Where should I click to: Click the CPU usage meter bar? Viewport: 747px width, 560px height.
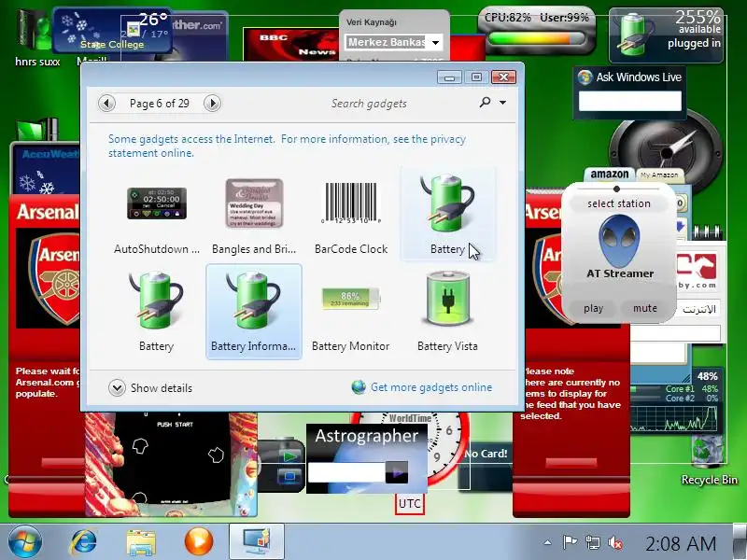click(x=536, y=38)
